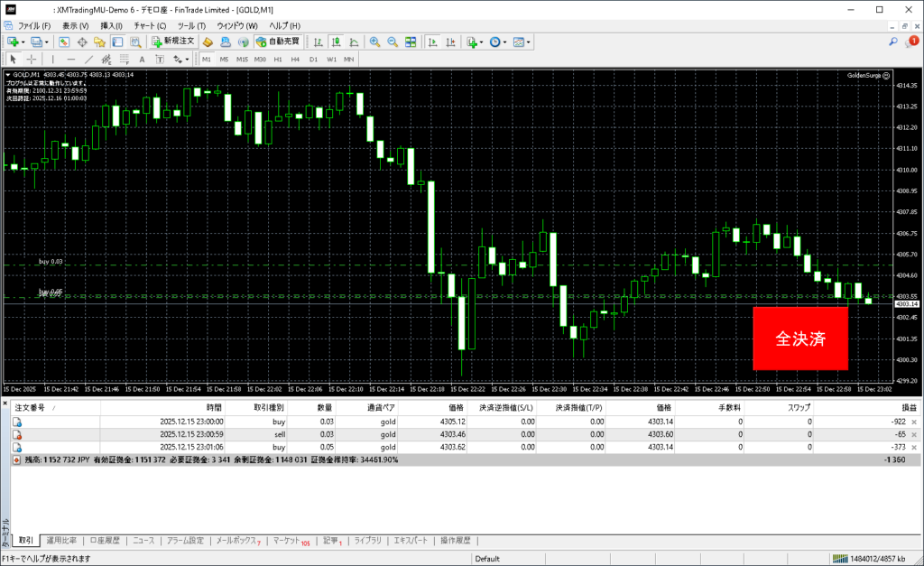Switch chart to bar chart mode
Viewport: 924px width, 566px height.
coord(318,42)
